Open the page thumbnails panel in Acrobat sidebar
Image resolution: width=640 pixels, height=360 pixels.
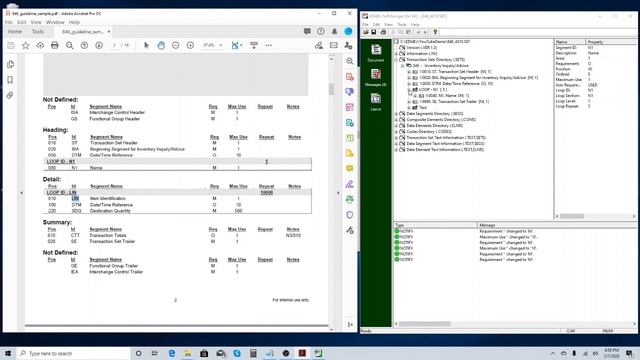10,64
